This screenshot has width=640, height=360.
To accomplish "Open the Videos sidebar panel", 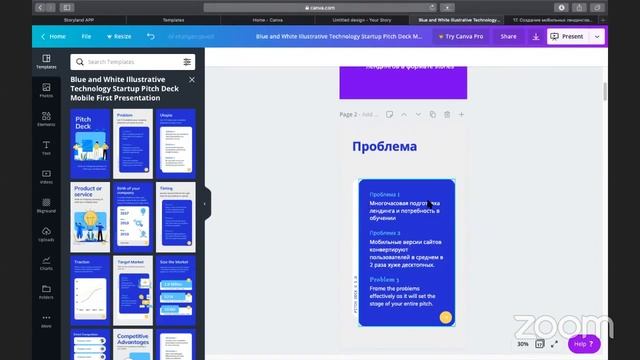I will (46, 177).
